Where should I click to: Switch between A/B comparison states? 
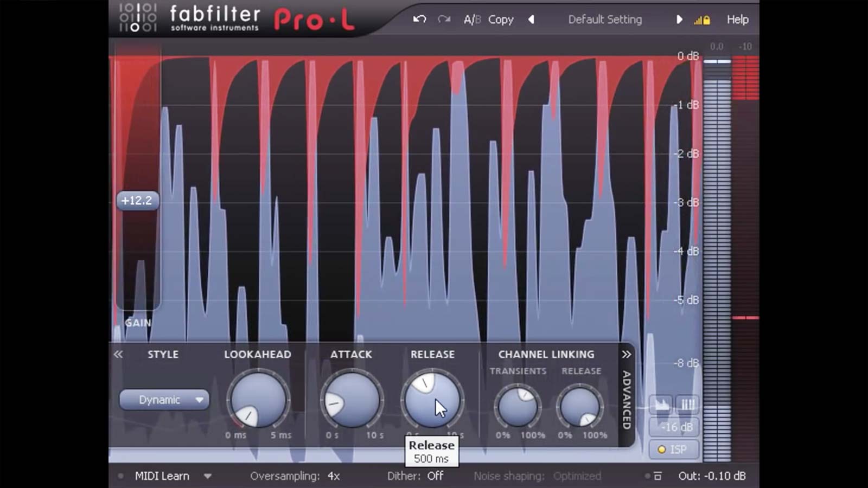tap(470, 19)
